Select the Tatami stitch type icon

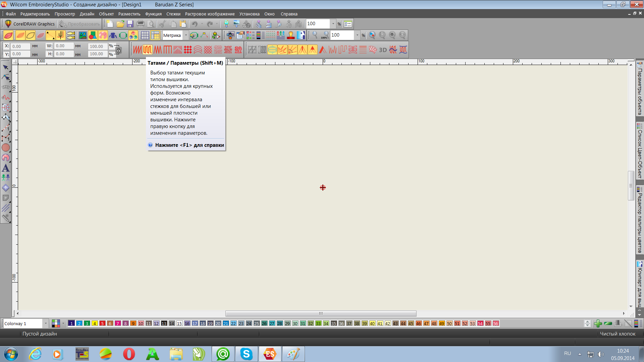148,50
